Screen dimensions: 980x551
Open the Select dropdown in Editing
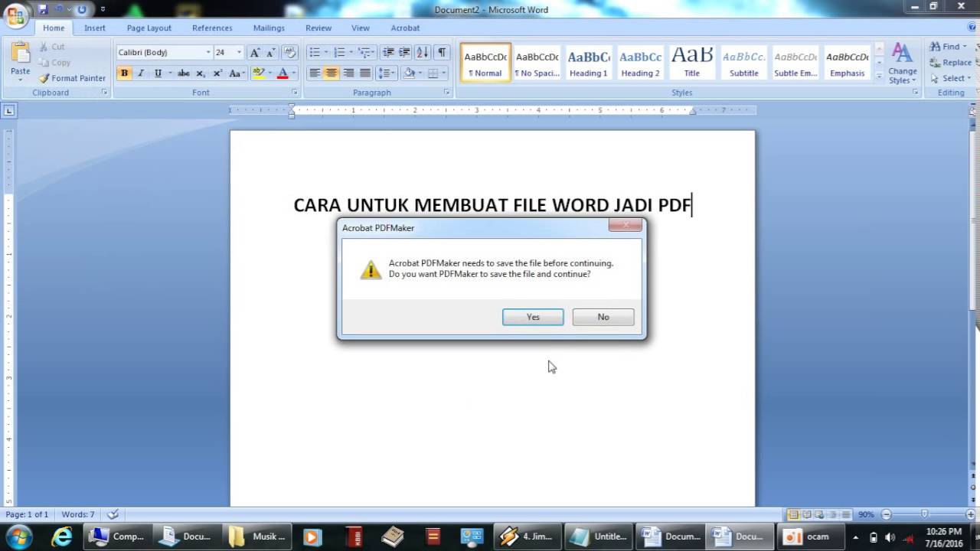(950, 78)
